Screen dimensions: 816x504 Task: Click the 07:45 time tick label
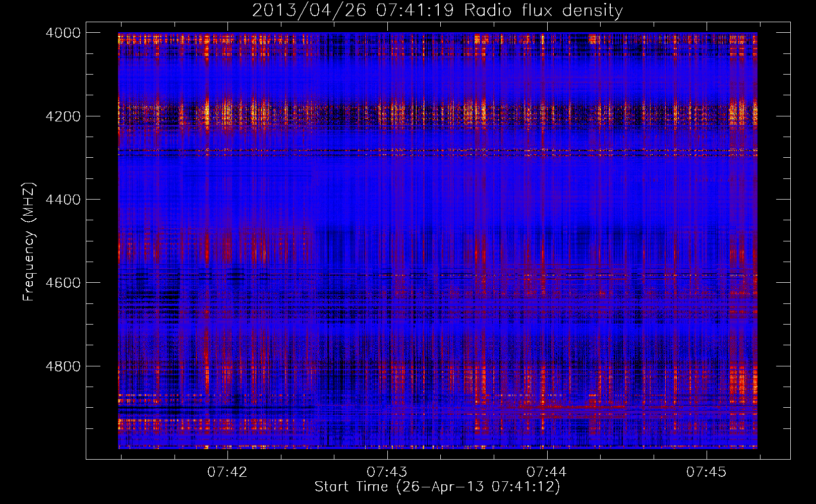click(707, 472)
